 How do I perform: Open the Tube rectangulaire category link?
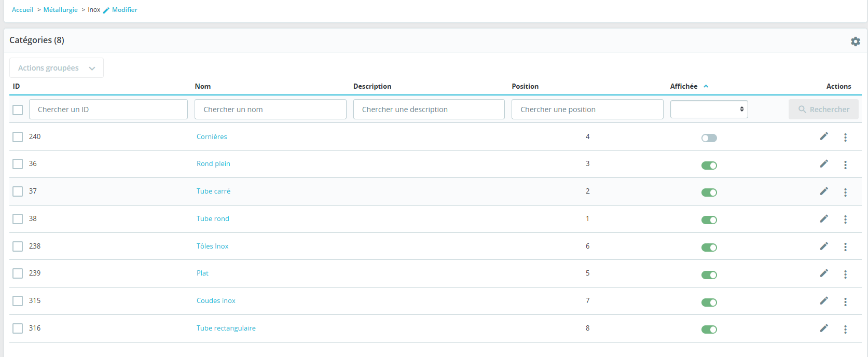[226, 328]
